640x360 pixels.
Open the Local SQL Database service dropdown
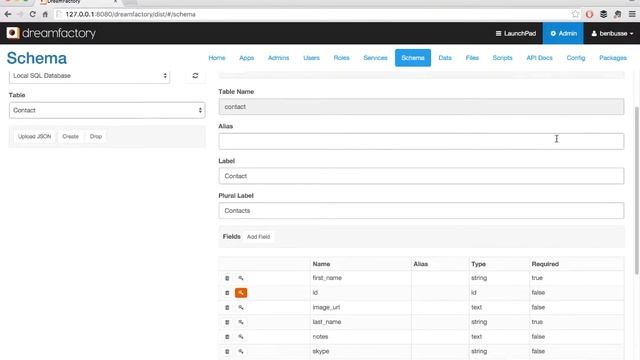(89, 76)
